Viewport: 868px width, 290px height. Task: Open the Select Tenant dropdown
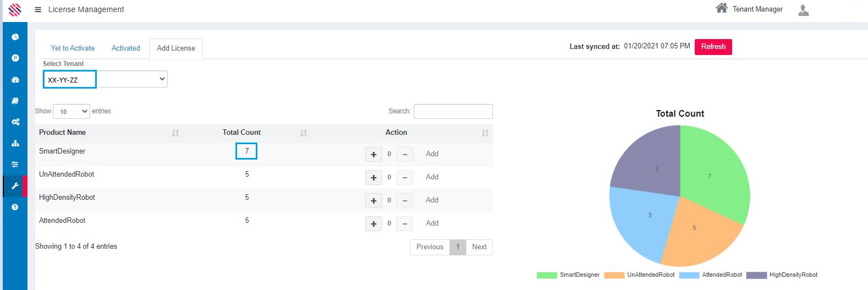pos(105,79)
